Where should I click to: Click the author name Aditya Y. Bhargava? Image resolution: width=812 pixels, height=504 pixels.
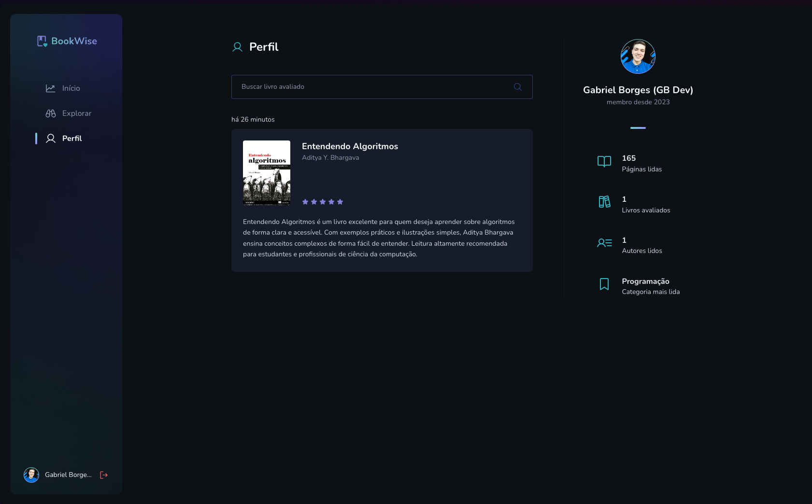[x=330, y=157]
